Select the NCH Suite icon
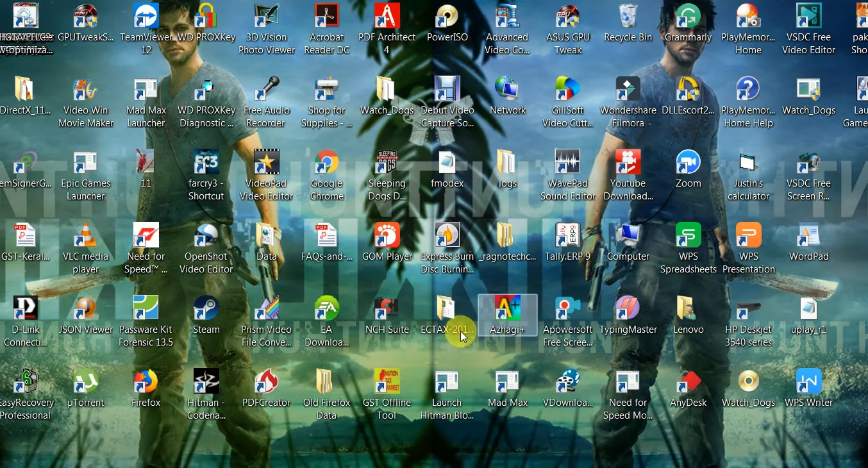 (x=387, y=308)
